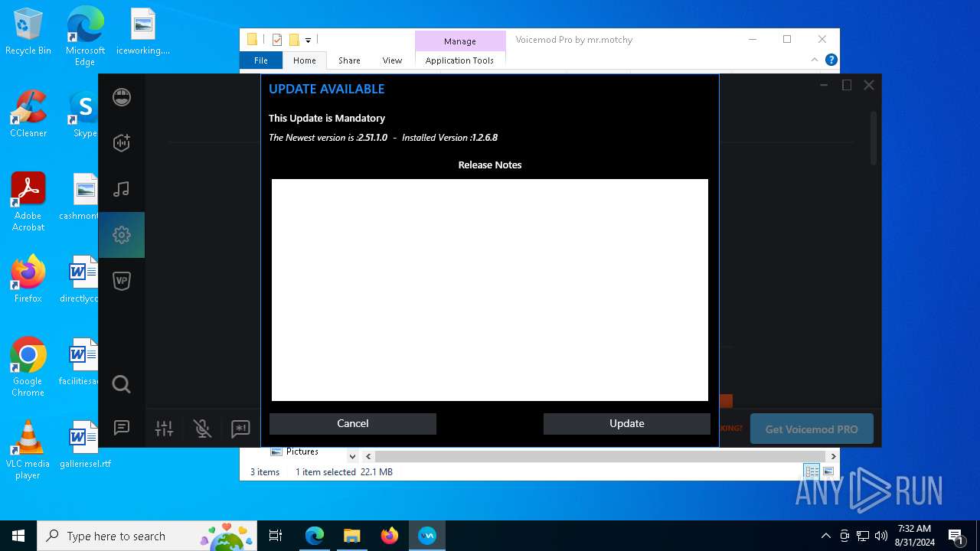
Task: Open the Soundboard icon in Voicemod sidebar
Action: [122, 143]
